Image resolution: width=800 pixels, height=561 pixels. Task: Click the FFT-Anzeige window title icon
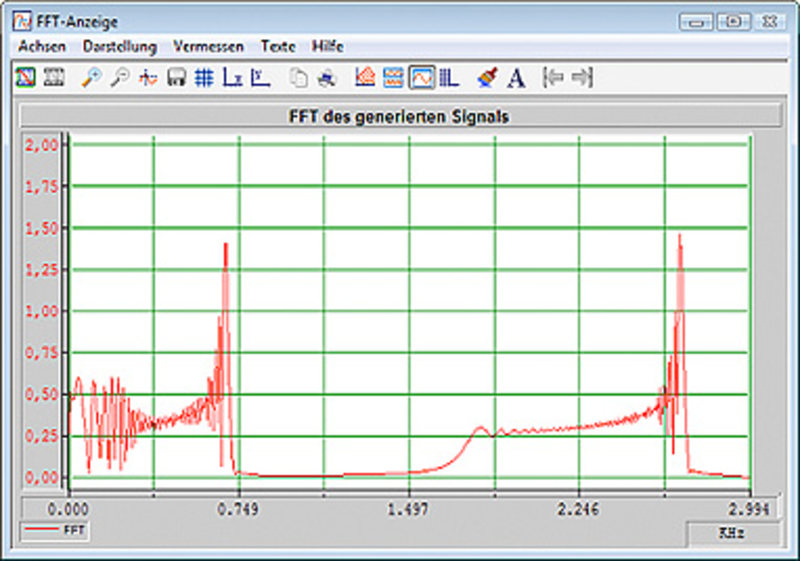click(22, 21)
